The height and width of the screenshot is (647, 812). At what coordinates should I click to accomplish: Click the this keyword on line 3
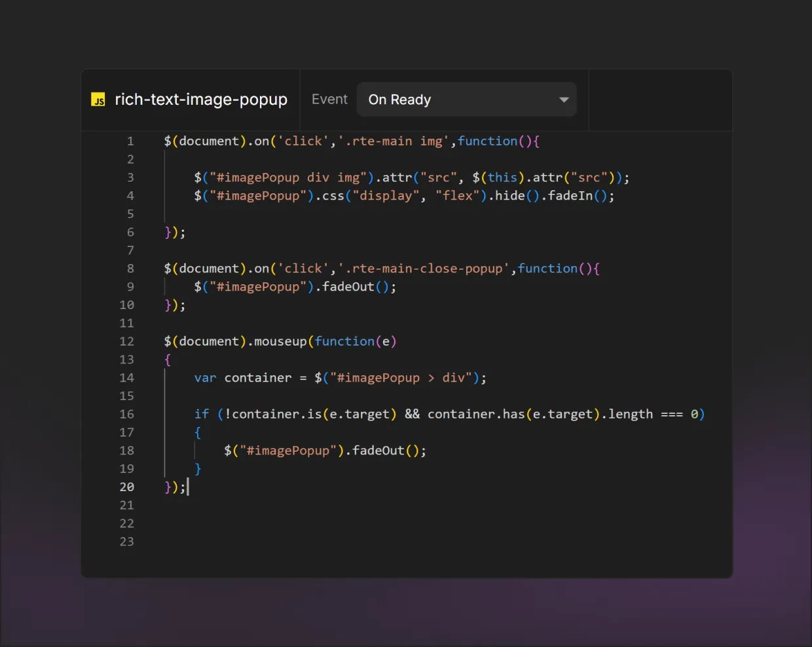click(x=502, y=177)
